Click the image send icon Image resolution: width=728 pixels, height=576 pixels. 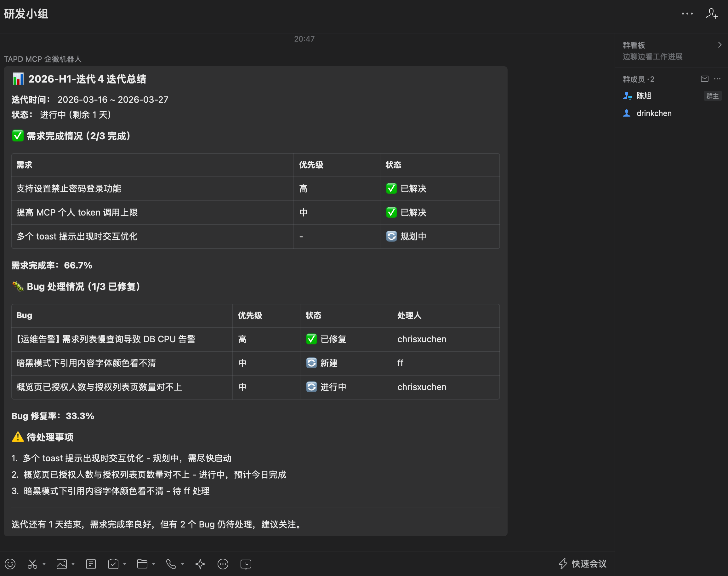[62, 564]
